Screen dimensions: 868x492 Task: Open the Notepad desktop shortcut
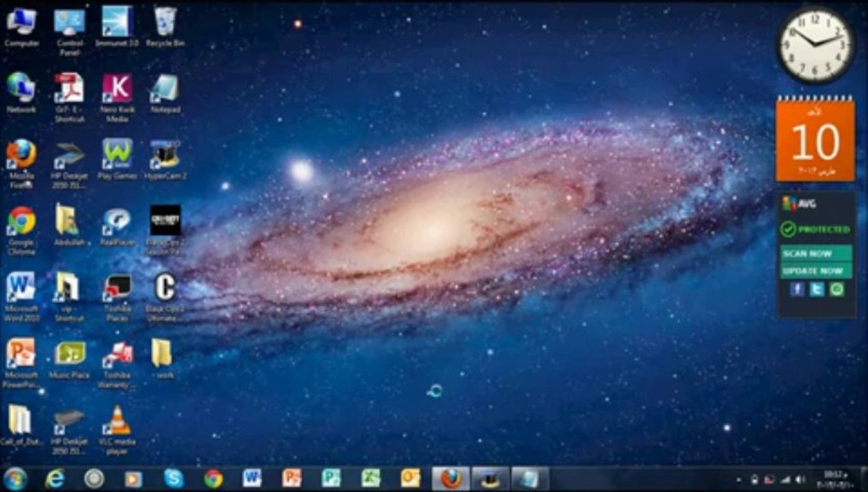pyautogui.click(x=165, y=92)
